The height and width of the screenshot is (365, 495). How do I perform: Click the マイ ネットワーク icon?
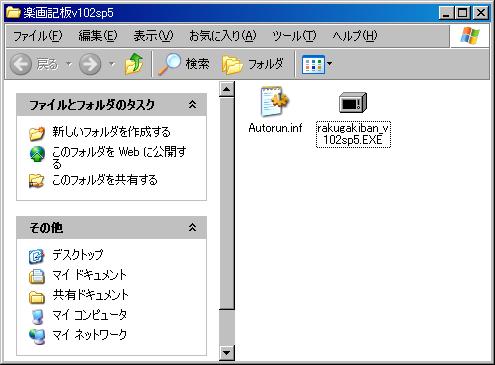click(x=37, y=336)
